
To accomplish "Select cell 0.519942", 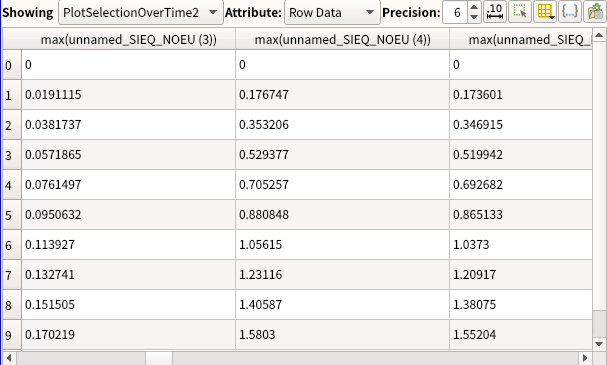I will click(x=521, y=155).
